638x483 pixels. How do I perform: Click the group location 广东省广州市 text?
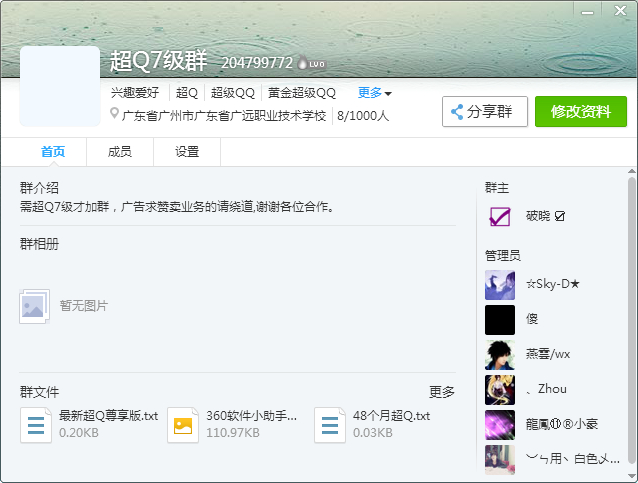[x=224, y=116]
